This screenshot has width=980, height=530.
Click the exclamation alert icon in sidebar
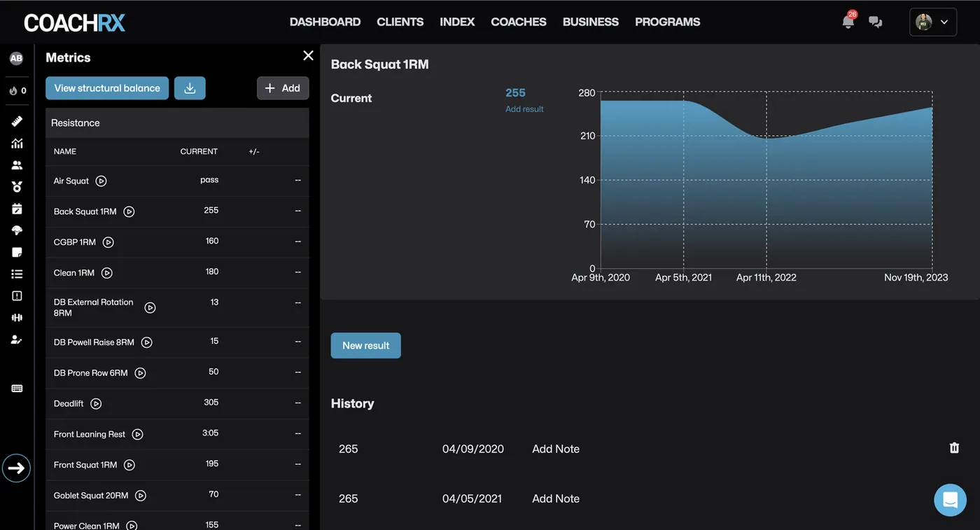click(x=17, y=295)
